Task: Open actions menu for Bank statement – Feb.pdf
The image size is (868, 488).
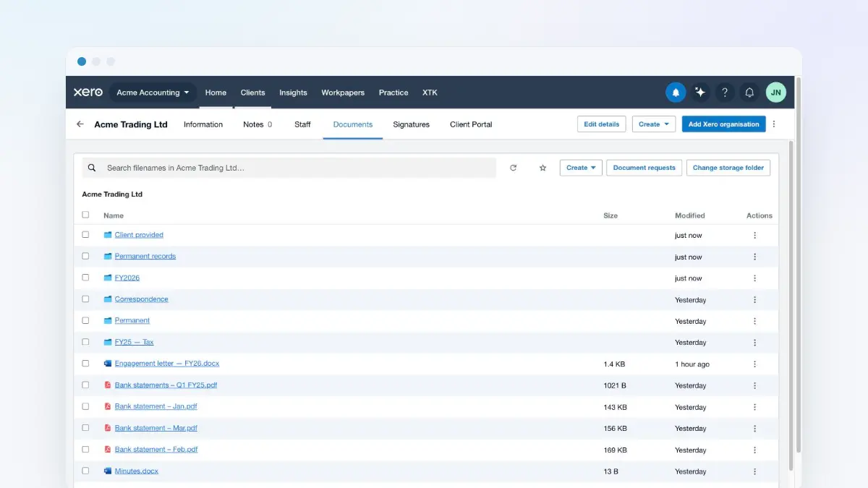Action: (754, 450)
